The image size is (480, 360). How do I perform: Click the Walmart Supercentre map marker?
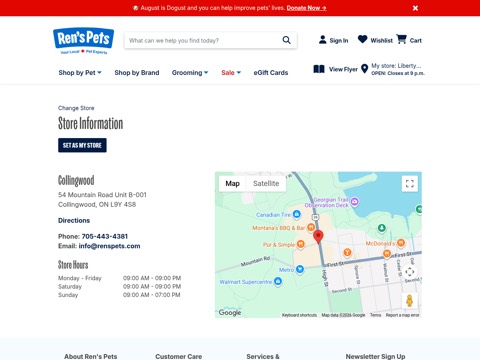(278, 282)
